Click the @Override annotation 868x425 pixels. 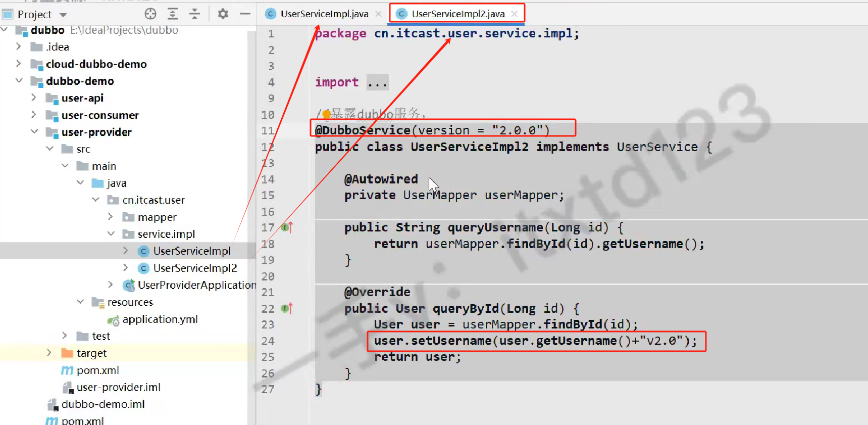(x=377, y=292)
